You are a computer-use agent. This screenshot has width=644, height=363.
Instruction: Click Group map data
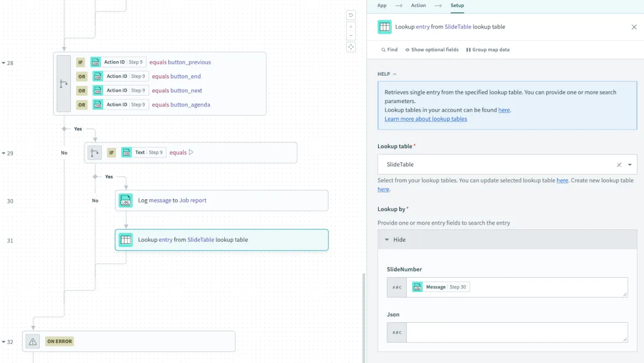(x=488, y=49)
